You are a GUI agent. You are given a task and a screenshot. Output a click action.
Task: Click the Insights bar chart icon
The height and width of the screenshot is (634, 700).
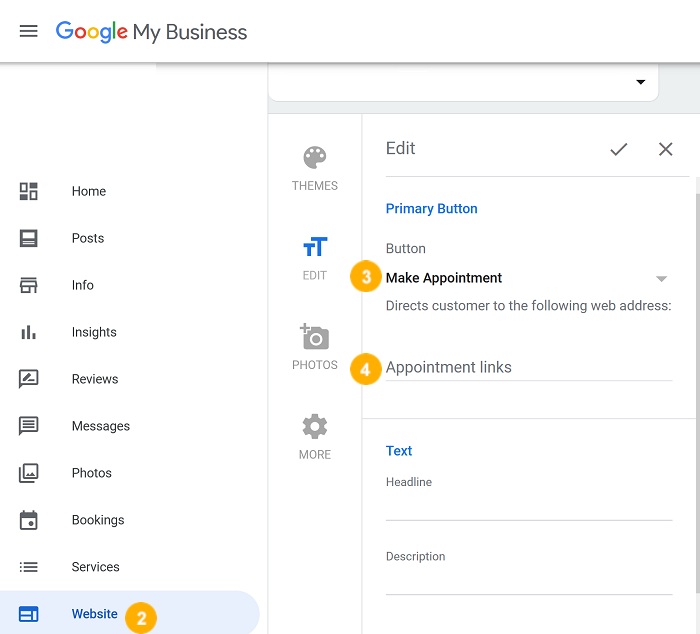click(x=29, y=332)
